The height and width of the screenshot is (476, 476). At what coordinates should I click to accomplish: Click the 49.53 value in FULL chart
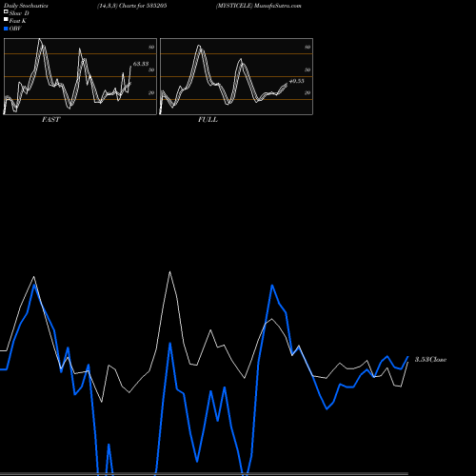point(297,81)
